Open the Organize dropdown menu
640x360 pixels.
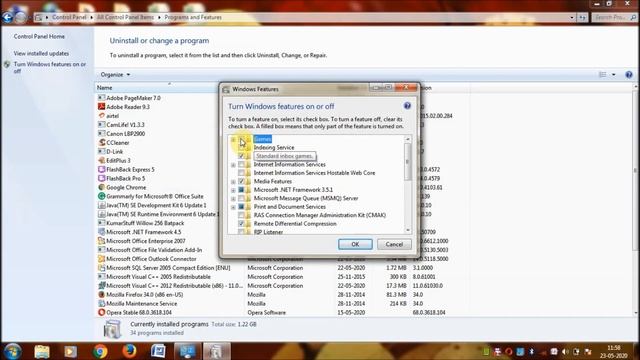click(x=115, y=75)
